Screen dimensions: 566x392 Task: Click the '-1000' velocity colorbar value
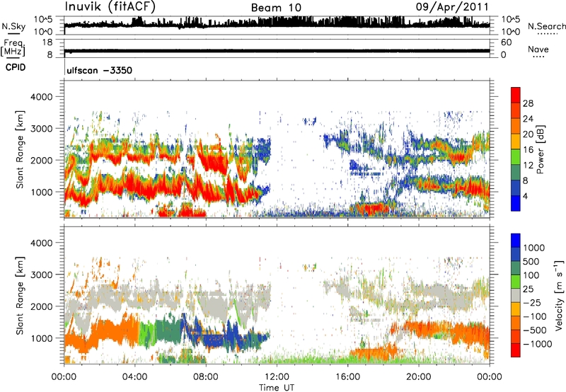(x=538, y=344)
